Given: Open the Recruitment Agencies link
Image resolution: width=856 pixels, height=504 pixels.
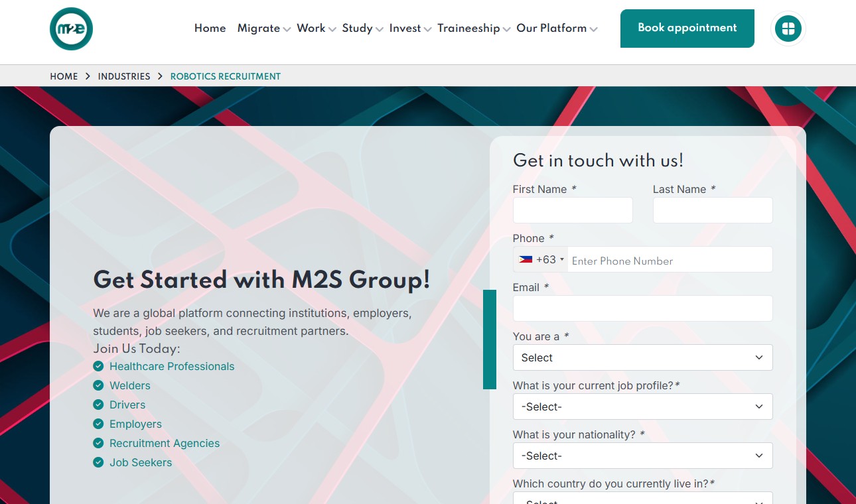Looking at the screenshot, I should (x=165, y=443).
